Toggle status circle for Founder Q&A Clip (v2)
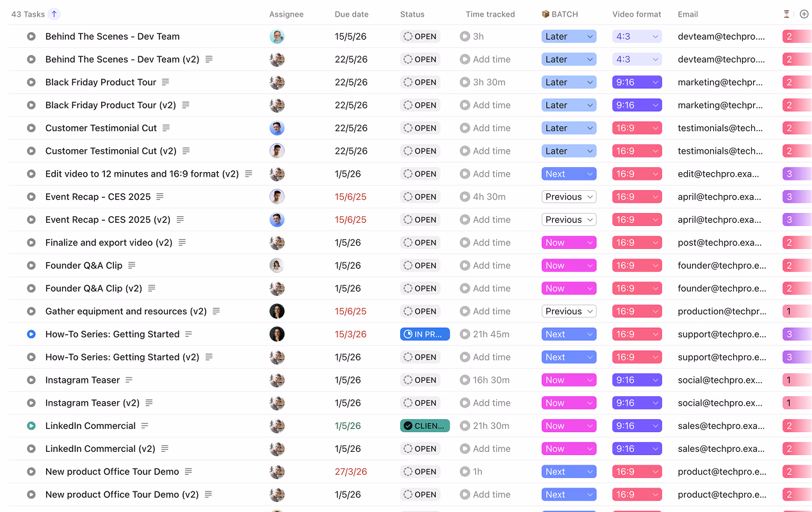Screen dimensions: 812x512 coord(31,289)
